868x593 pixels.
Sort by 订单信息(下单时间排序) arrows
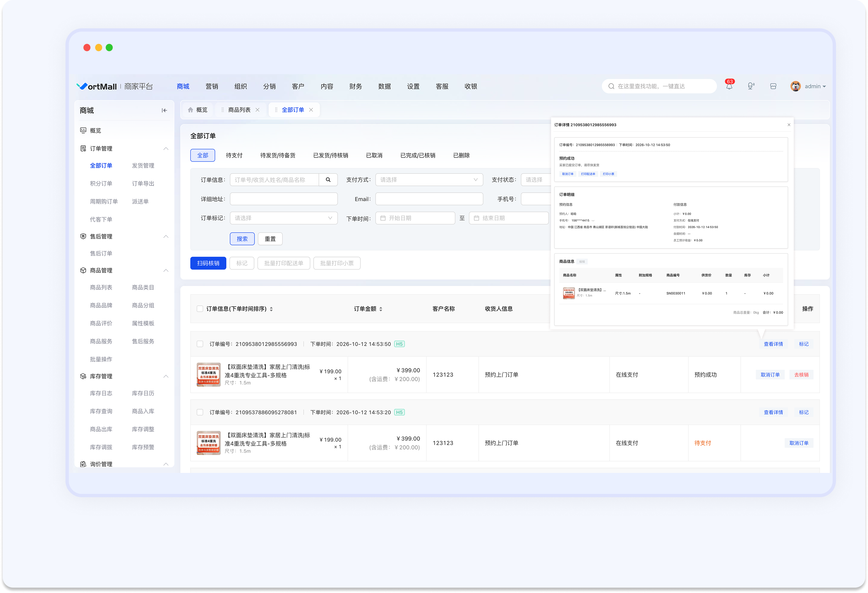pyautogui.click(x=271, y=309)
